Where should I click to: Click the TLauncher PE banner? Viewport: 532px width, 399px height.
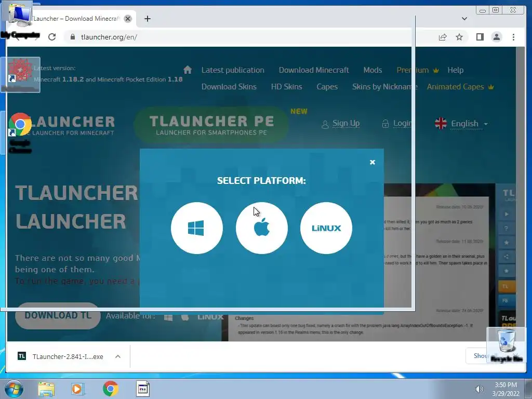pos(211,125)
